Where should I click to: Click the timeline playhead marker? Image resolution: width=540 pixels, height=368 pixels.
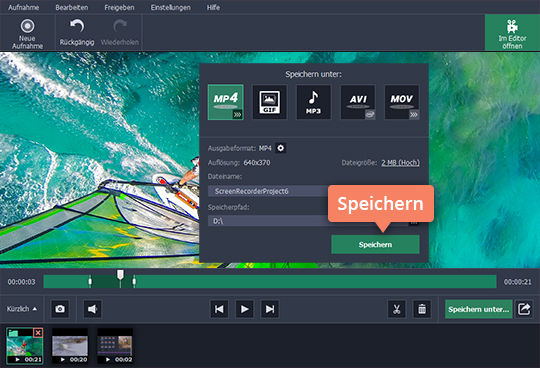[x=120, y=276]
